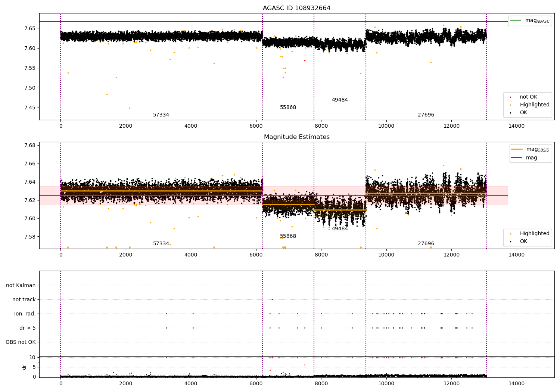Click the "not Kalman" row label
560x392 pixels.
21,286
